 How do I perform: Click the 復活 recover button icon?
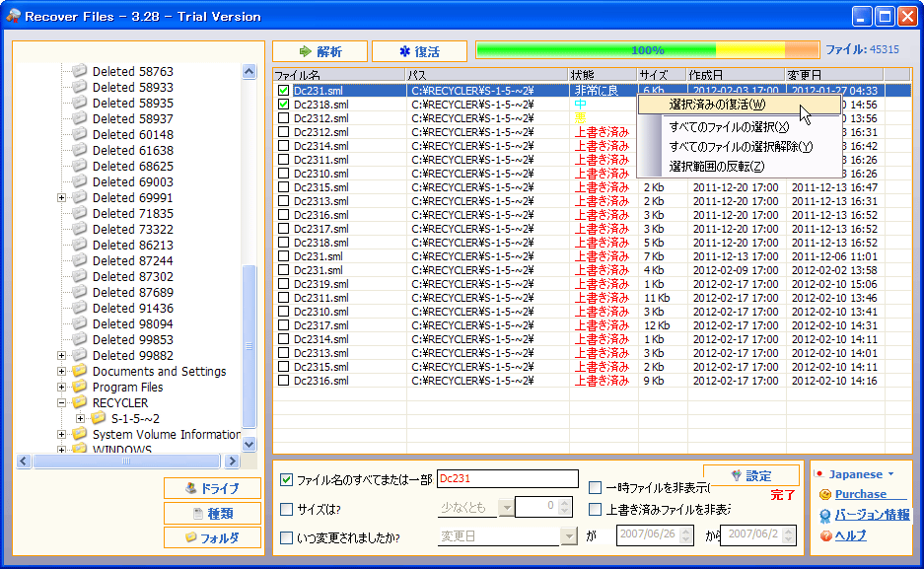404,51
